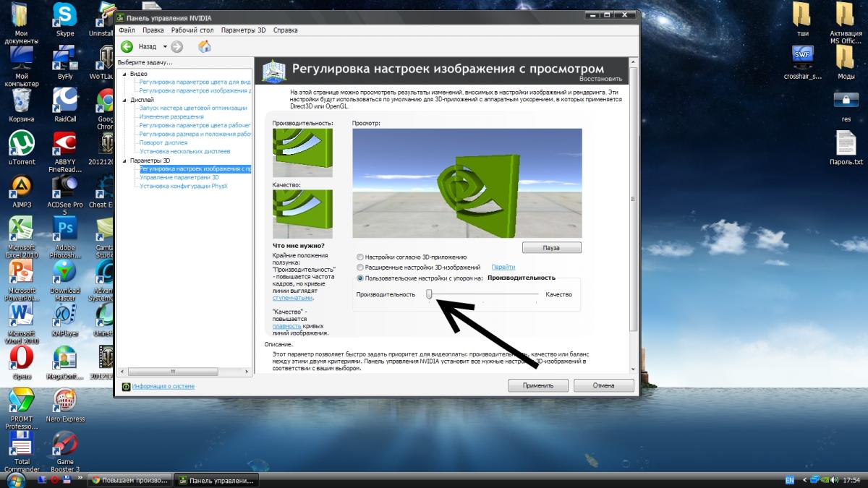Select 'Пользовательские настройки с упором на' radio
This screenshot has height=488, width=868.
point(360,278)
